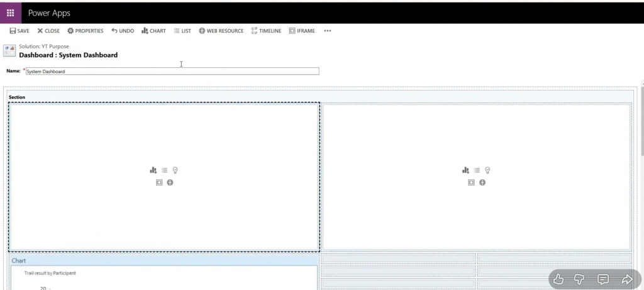Click iframe icon in left empty tile
Screen dimensions: 644x290
(x=159, y=182)
